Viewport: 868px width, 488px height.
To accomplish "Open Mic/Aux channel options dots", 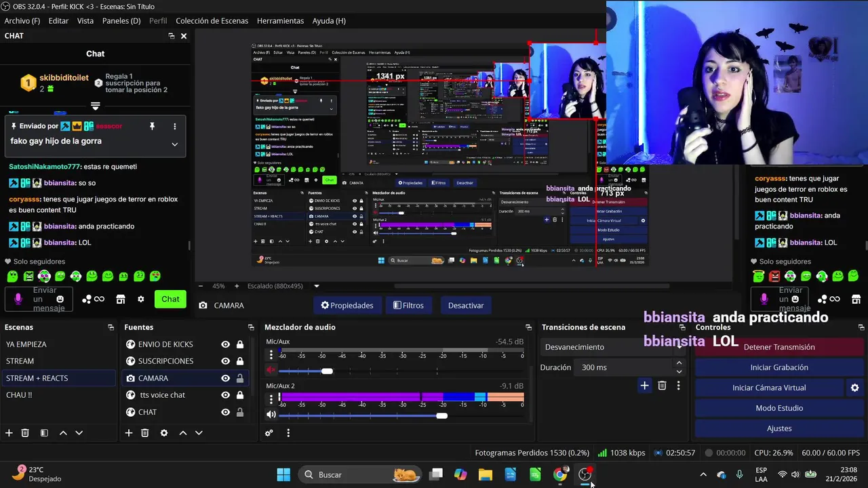I will point(271,355).
